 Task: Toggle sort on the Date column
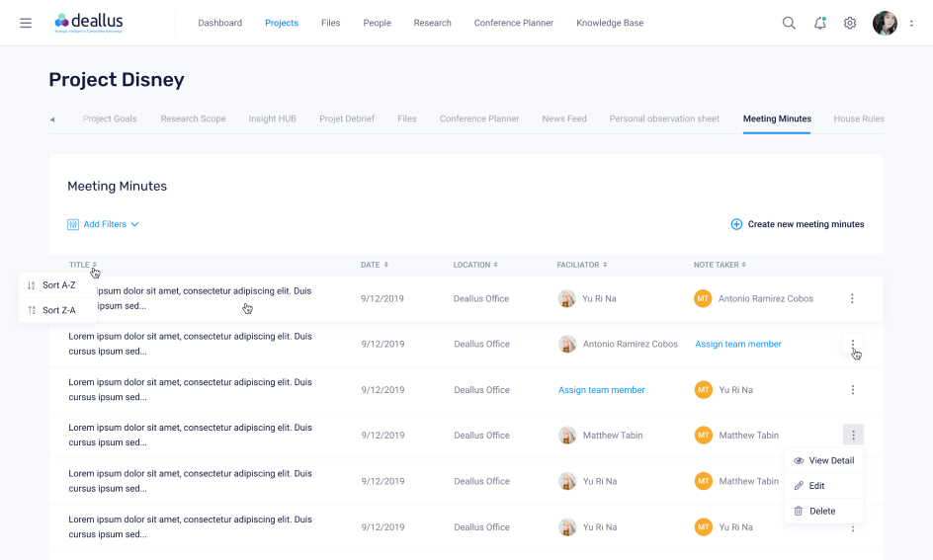tap(375, 265)
